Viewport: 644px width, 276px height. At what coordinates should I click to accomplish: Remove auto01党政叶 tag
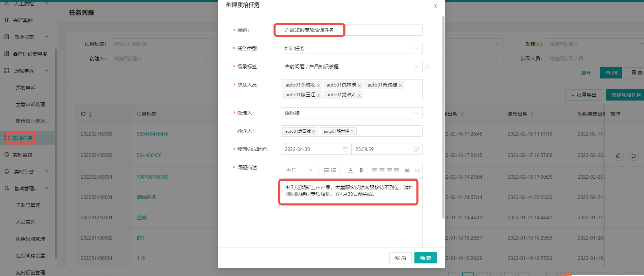click(x=359, y=95)
